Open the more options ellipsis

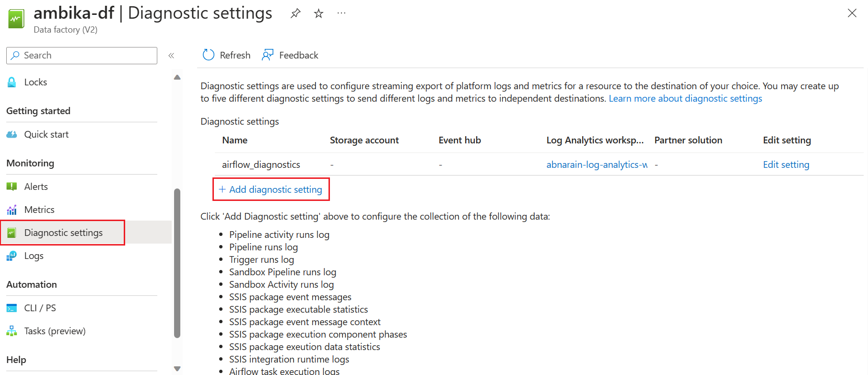tap(341, 13)
